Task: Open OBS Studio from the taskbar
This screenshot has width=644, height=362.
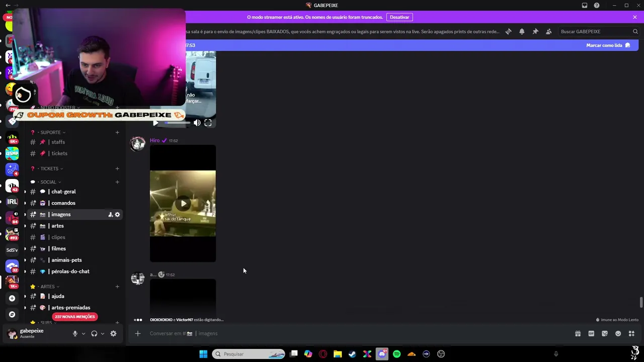Action: tap(441, 354)
